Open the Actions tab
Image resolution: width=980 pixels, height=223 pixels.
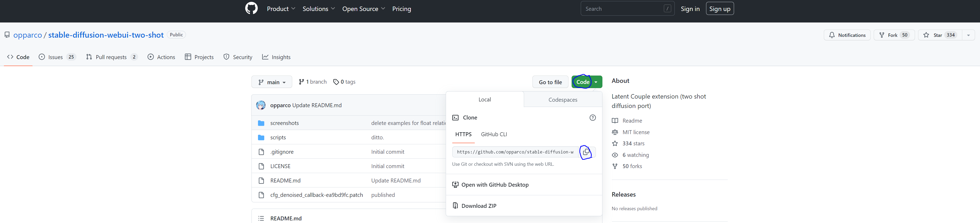161,57
